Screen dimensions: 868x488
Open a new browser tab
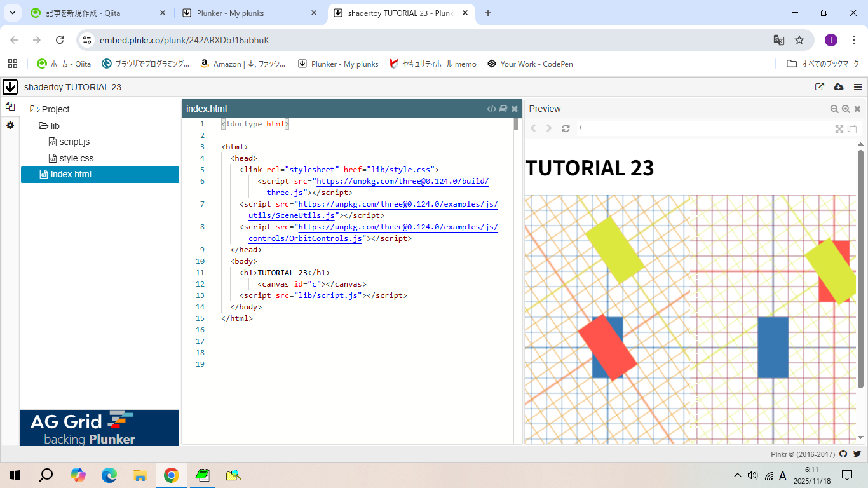coord(488,13)
